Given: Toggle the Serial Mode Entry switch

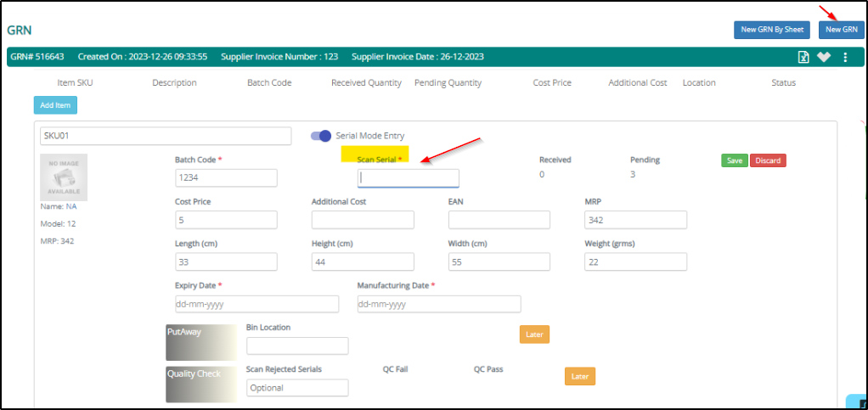Looking at the screenshot, I should (320, 136).
